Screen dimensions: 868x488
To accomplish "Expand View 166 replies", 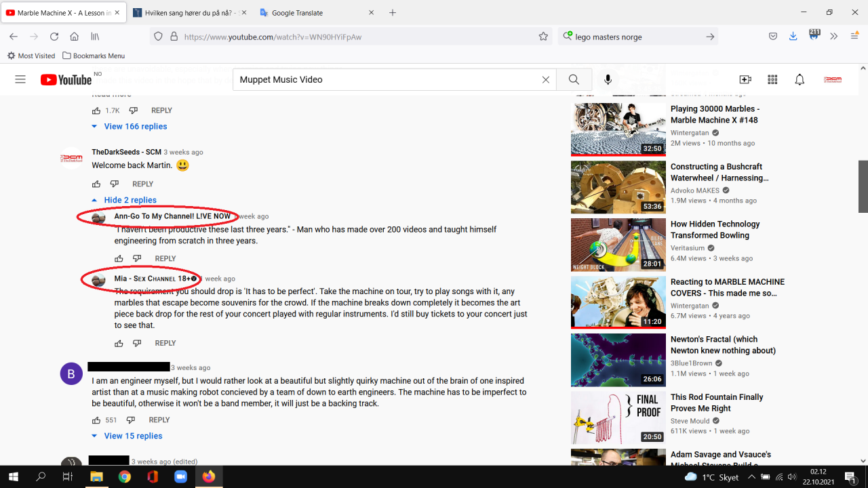I will (x=130, y=126).
